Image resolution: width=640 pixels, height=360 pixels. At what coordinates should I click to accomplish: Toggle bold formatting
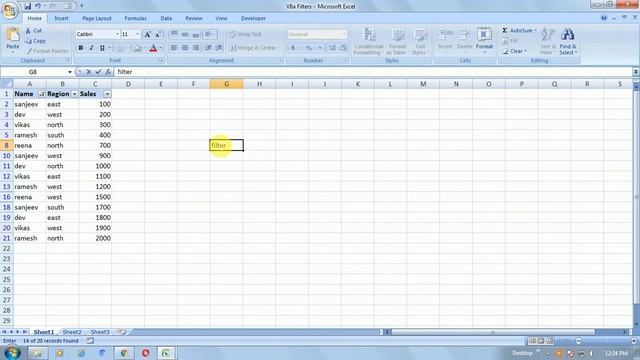[x=81, y=48]
